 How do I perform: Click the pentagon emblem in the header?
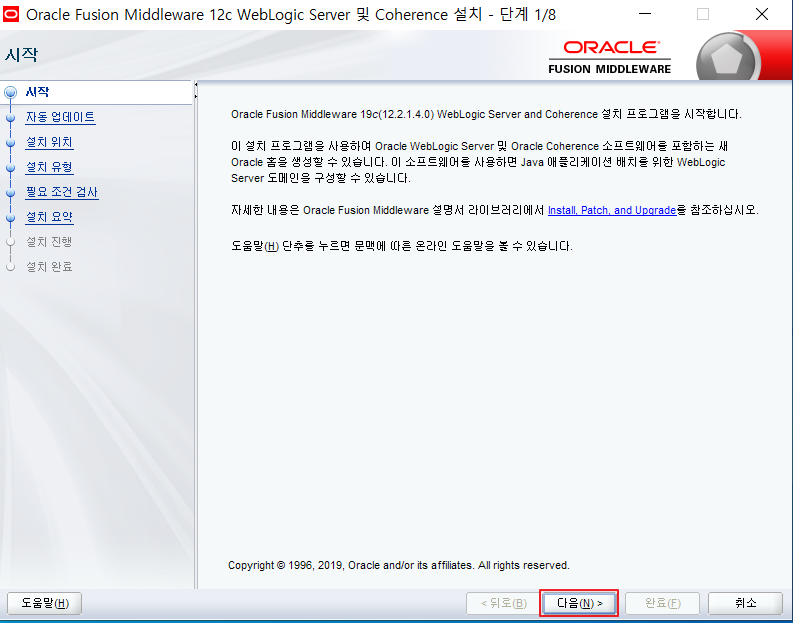tap(727, 58)
